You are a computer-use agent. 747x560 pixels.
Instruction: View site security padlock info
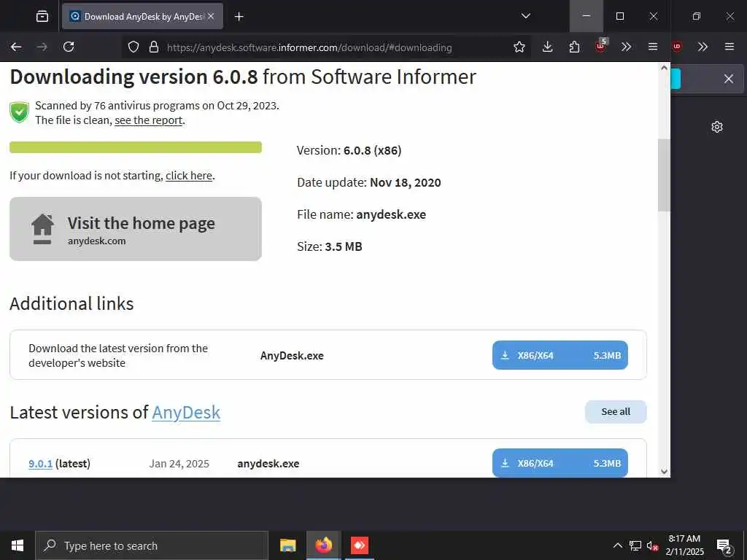point(153,47)
